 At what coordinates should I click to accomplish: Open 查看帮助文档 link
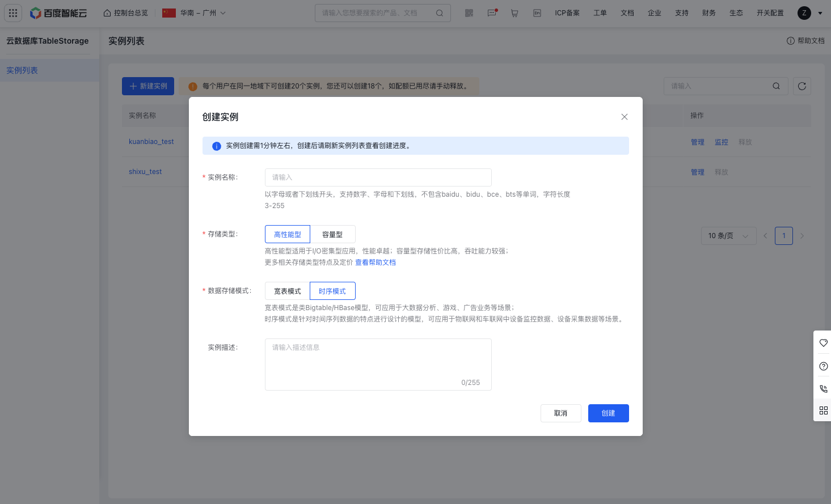[x=376, y=262]
